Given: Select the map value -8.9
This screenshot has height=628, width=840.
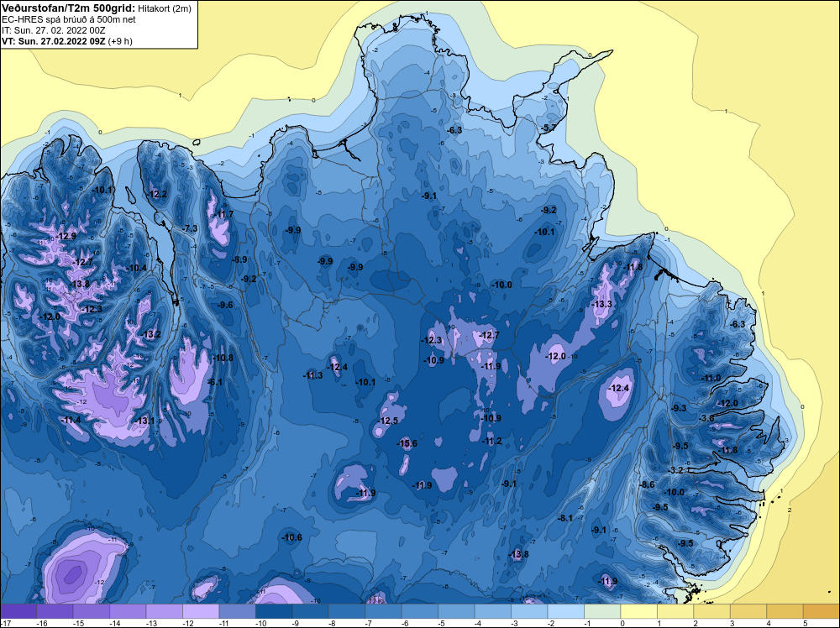Looking at the screenshot, I should (x=239, y=259).
